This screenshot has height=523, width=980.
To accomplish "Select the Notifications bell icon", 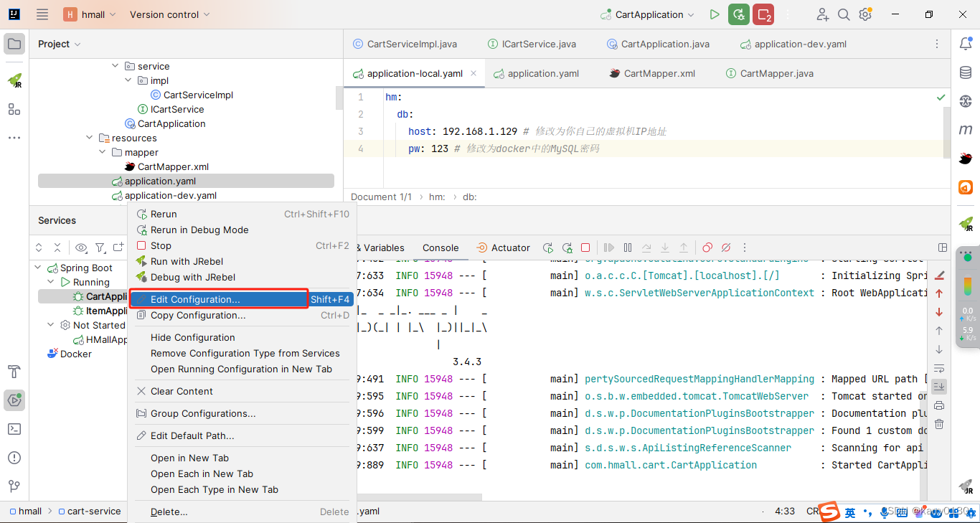I will (966, 43).
